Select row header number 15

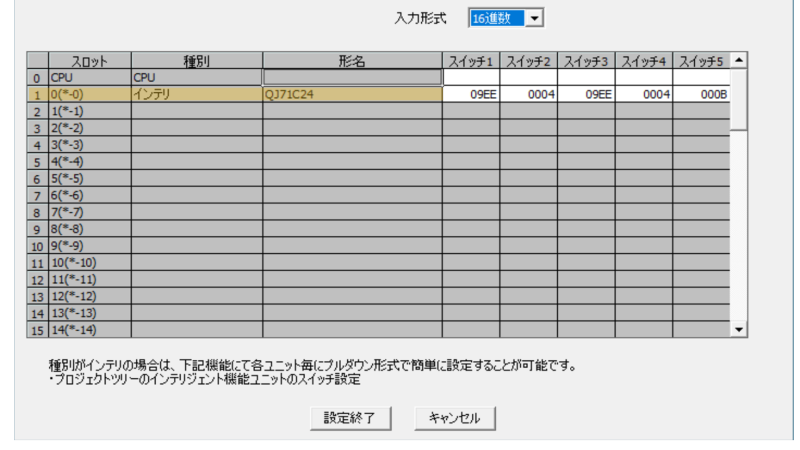point(37,329)
